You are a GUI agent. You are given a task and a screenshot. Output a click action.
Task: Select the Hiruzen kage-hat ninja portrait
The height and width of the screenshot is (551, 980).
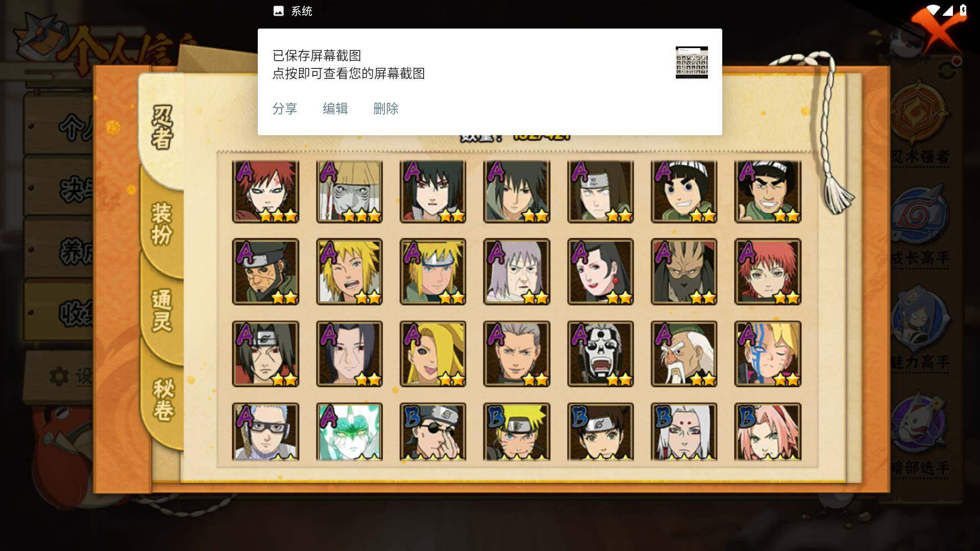pos(349,192)
